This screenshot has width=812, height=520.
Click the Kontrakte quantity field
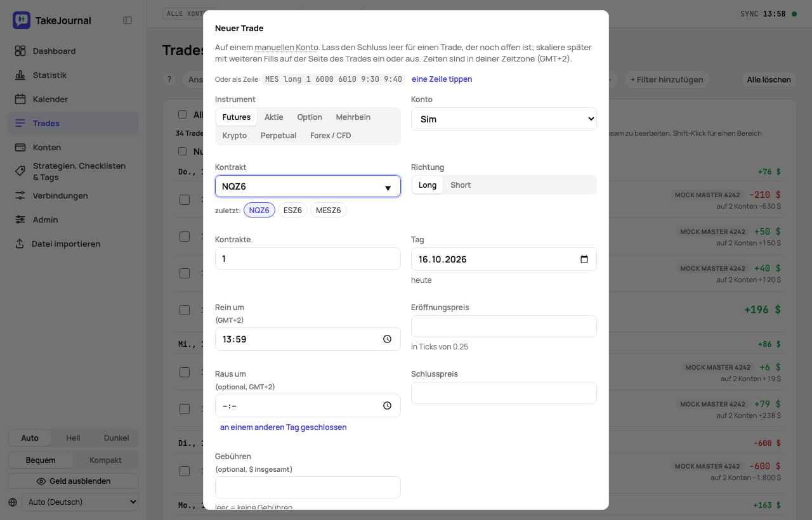[308, 259]
